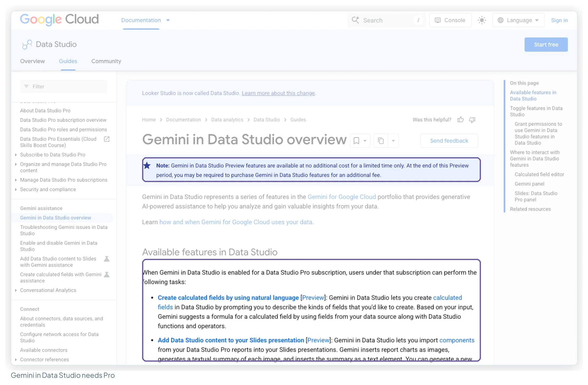Expand Manage Data Studio Pro subscriptions

pos(16,180)
